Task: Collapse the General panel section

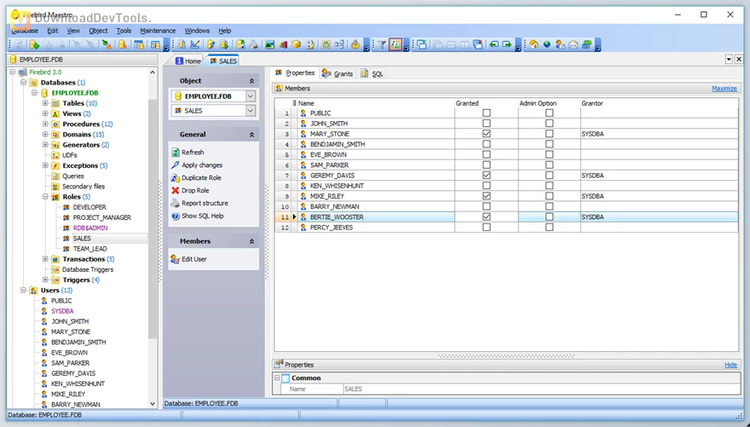Action: tap(252, 135)
